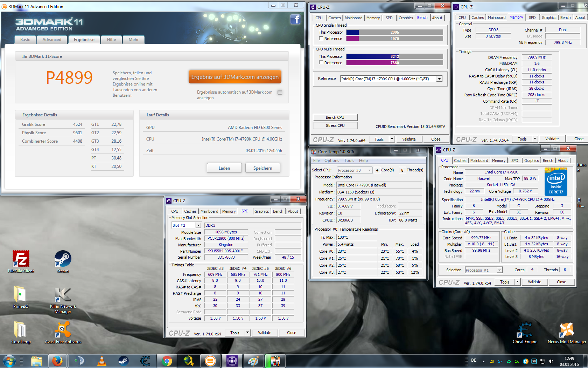Open the Sound Blaster tray icon
The height and width of the screenshot is (368, 588).
coord(534,361)
